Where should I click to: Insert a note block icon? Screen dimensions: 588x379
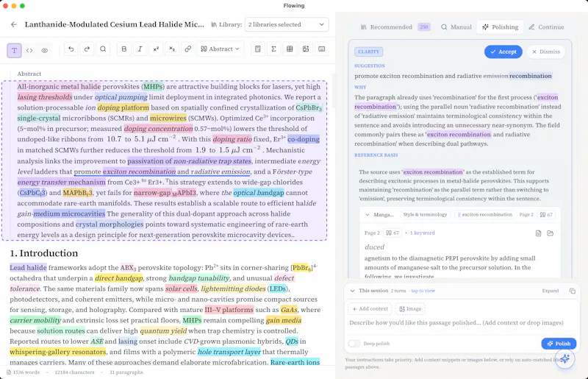point(258,49)
